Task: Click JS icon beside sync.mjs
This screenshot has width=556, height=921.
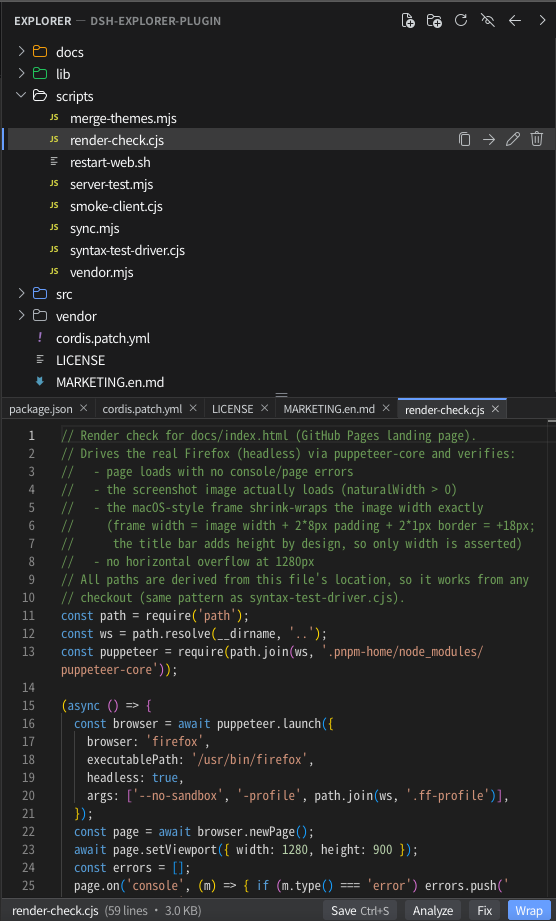Action: [54, 227]
